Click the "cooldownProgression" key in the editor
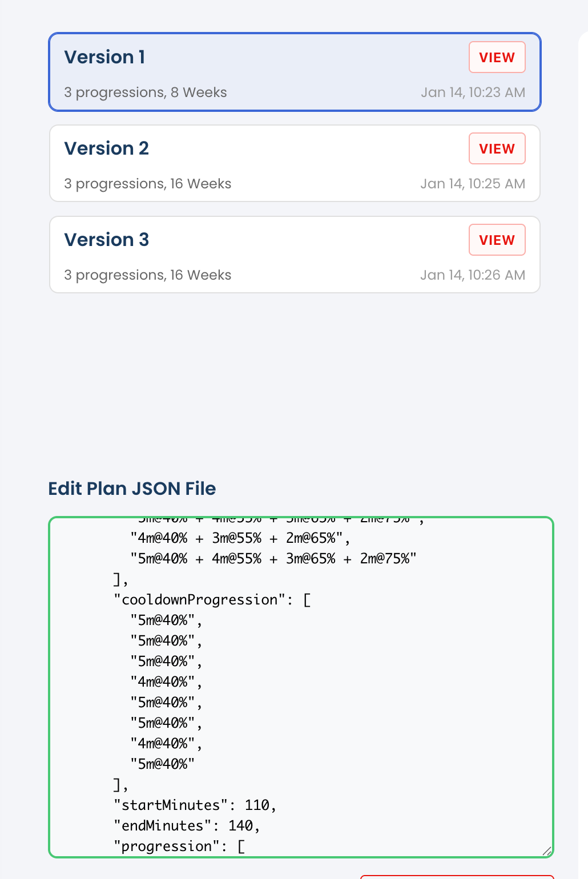The height and width of the screenshot is (879, 588). tap(199, 600)
